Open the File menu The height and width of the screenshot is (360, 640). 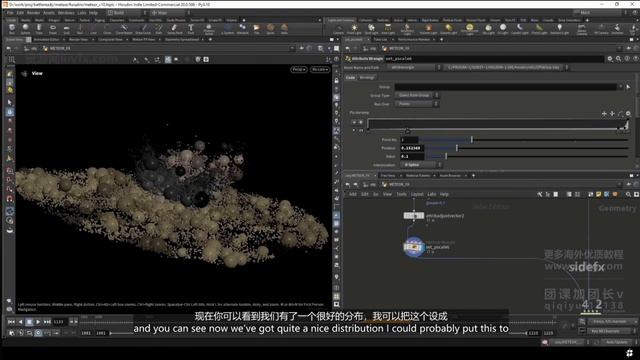pyautogui.click(x=10, y=13)
